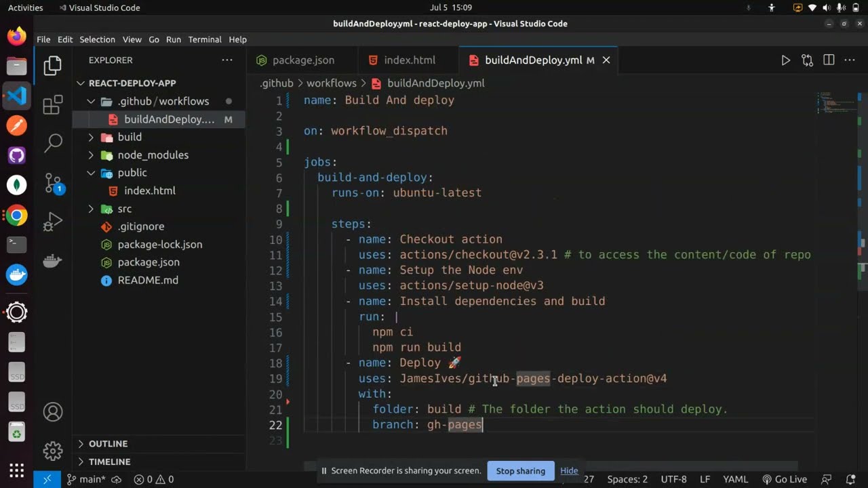Open Terminal from the Ubuntu dock
Screen dimensions: 868x488
[x=17, y=244]
